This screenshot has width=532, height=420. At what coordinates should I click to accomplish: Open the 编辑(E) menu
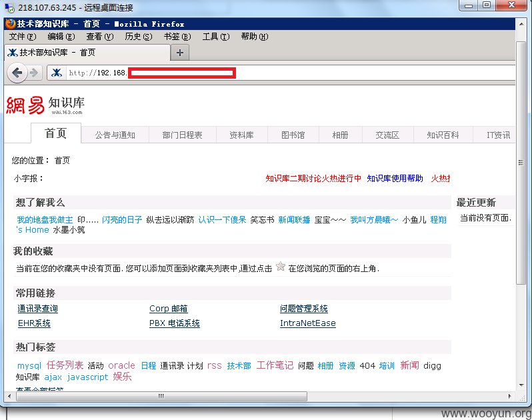[x=61, y=36]
